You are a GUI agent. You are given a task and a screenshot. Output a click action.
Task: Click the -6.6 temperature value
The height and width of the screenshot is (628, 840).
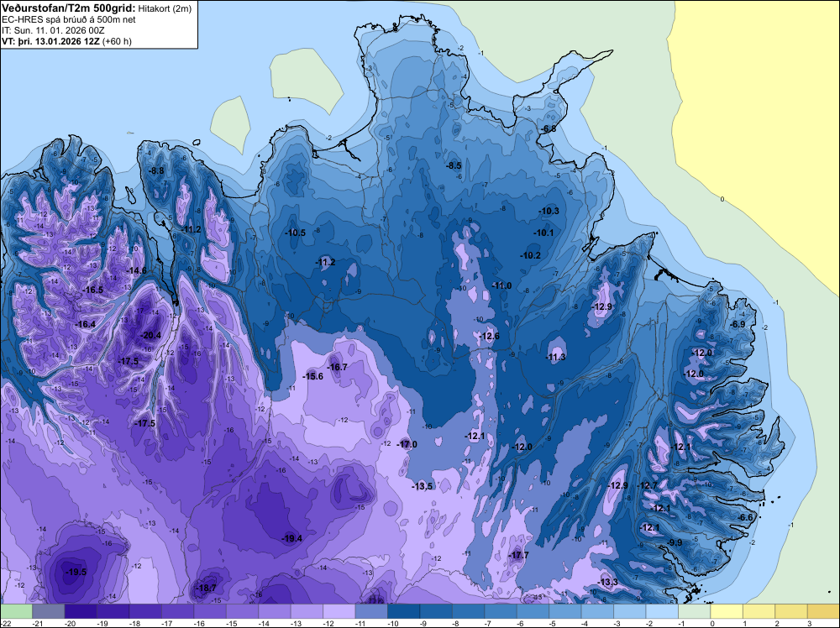point(746,517)
